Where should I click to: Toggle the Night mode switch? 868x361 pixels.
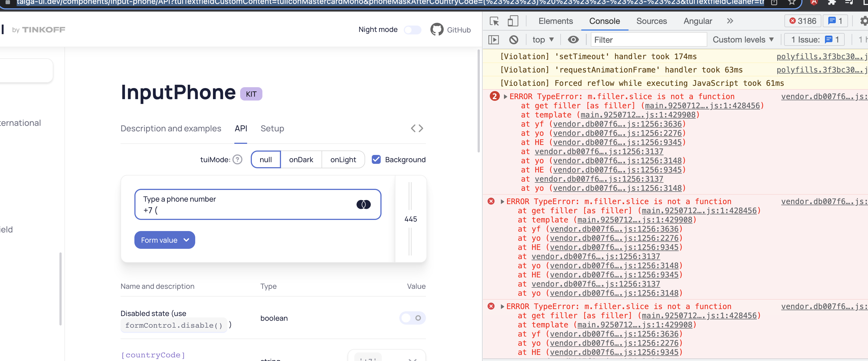pyautogui.click(x=412, y=30)
